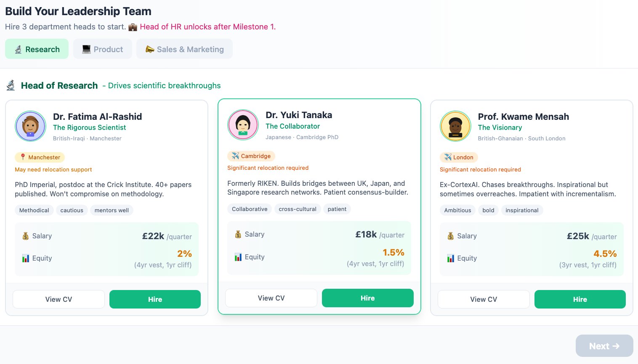Click the London airplane location badge

(459, 157)
